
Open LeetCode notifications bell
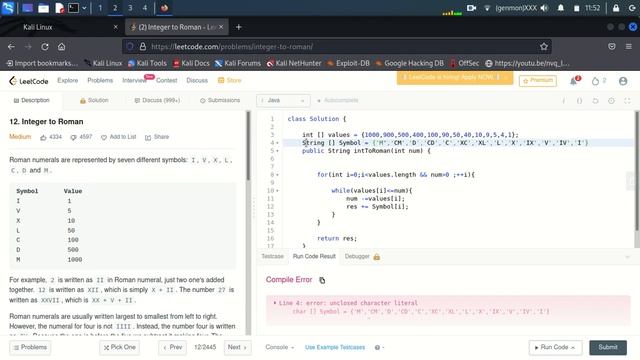[573, 81]
